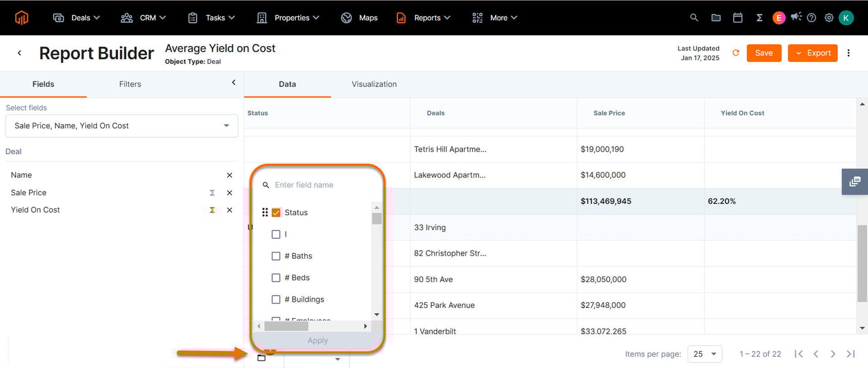Click the panel icon on the right edge

pos(855,182)
